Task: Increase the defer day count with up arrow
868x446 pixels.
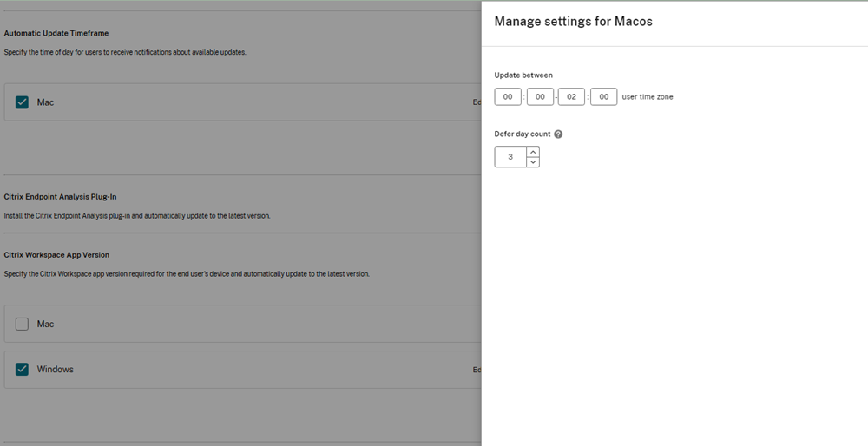Action: [x=533, y=152]
